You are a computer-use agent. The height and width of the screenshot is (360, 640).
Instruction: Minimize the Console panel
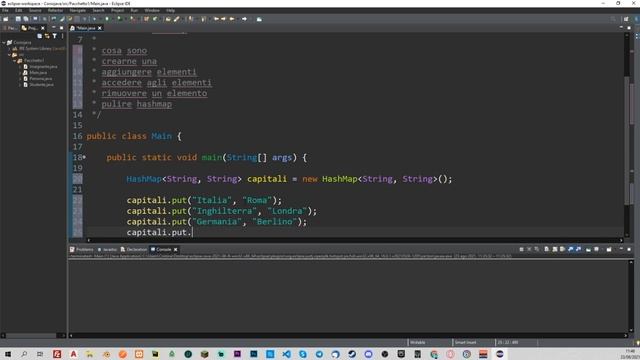click(x=621, y=248)
